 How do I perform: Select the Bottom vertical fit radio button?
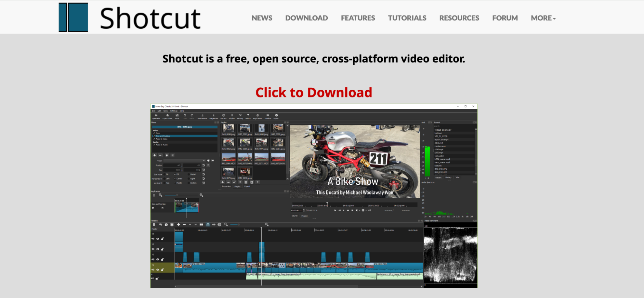click(x=189, y=183)
